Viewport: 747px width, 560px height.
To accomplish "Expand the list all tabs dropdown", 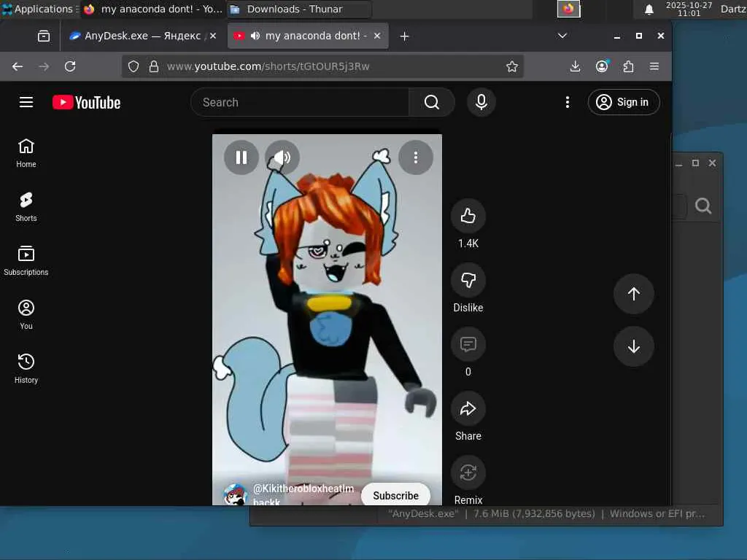I will click(562, 36).
